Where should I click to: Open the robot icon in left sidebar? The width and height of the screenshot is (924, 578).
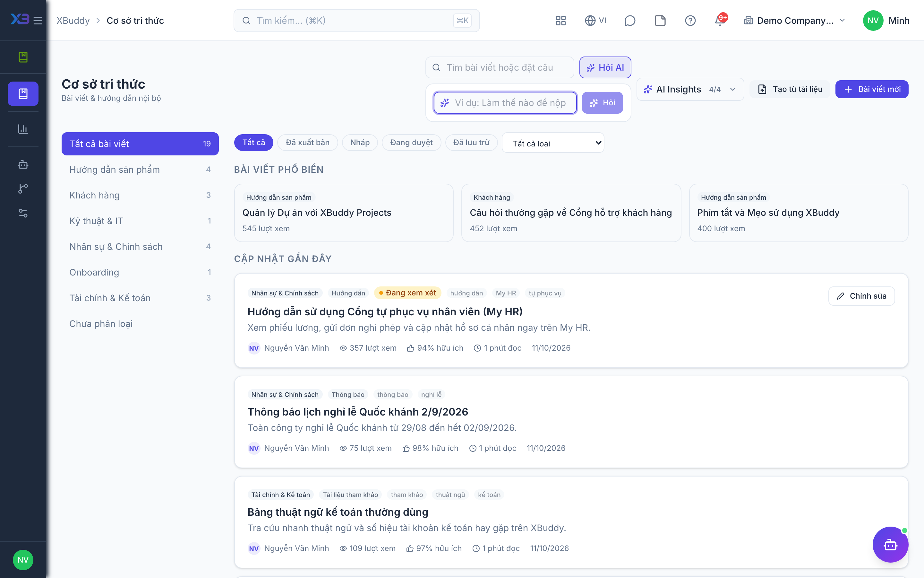23,165
